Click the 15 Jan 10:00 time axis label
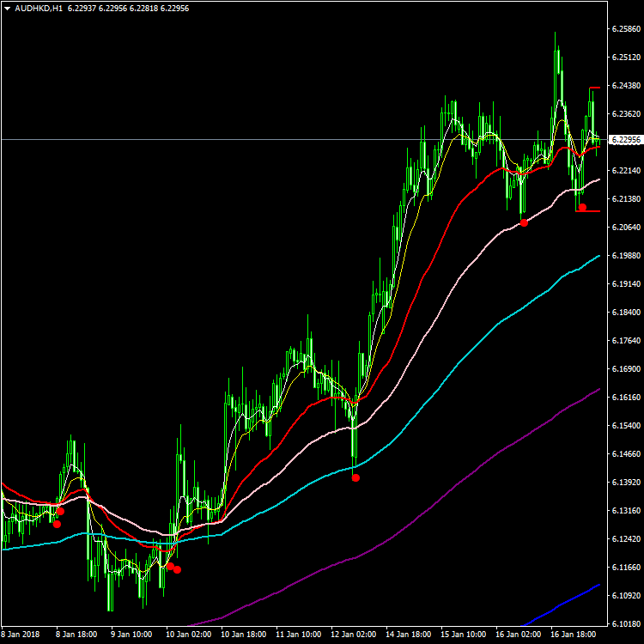 click(x=464, y=635)
